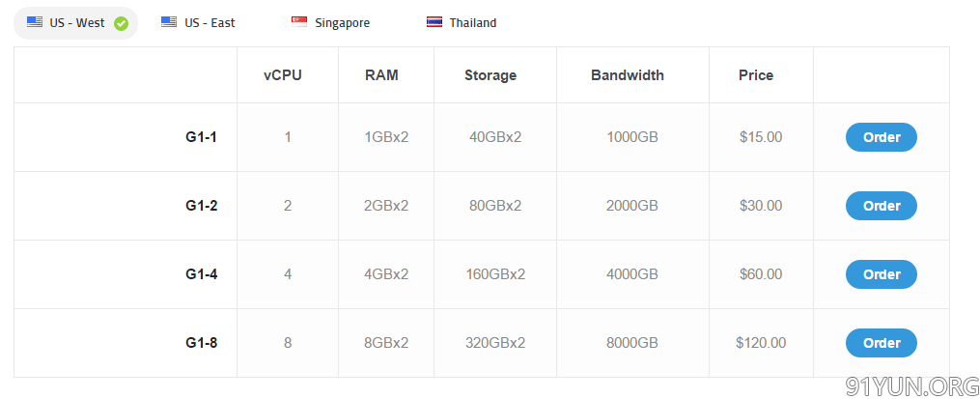Click the Storage column header
The image size is (980, 399).
[x=490, y=75]
